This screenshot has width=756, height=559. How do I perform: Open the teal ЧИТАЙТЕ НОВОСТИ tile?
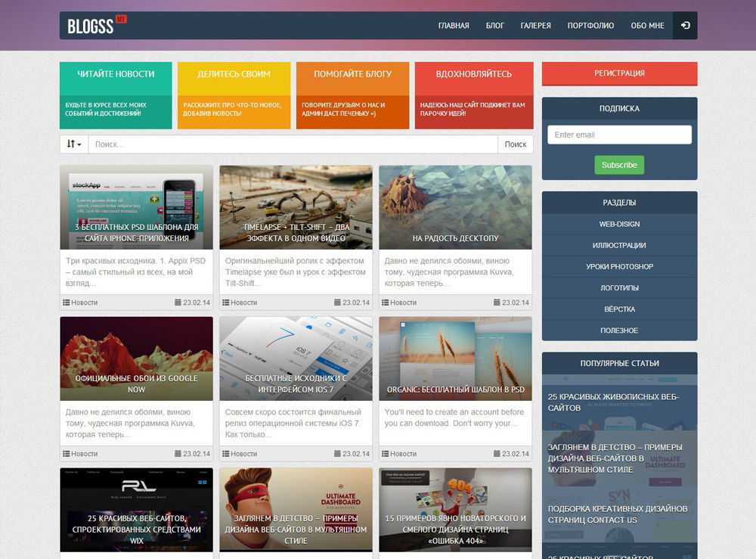(116, 95)
